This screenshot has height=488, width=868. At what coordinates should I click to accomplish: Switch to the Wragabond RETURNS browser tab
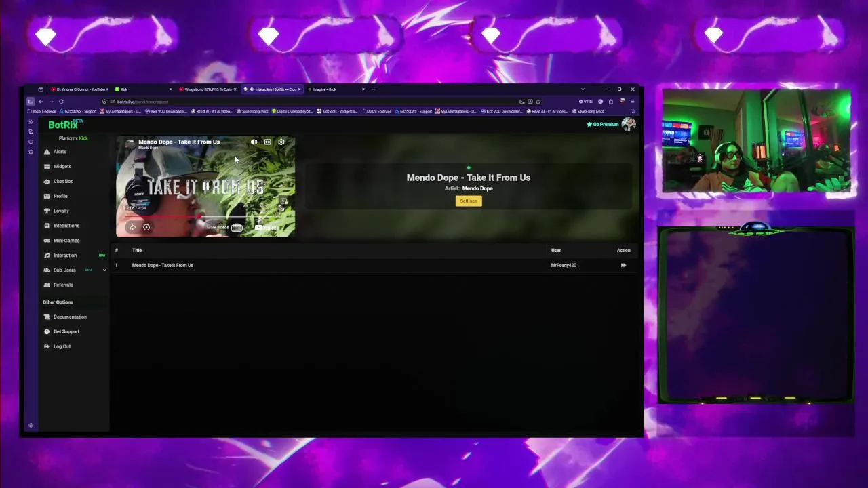pyautogui.click(x=208, y=89)
